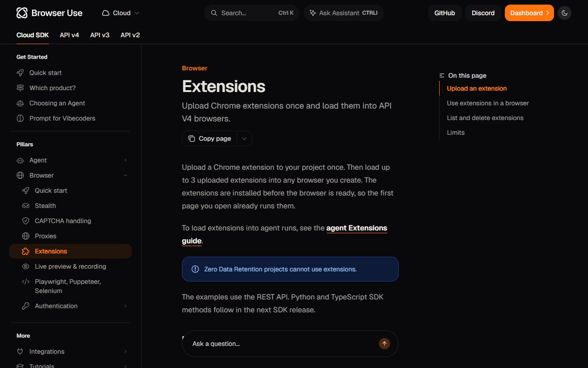Screen dimensions: 588x368
Task: Switch to the Cloud SDK tab
Action: [33, 35]
